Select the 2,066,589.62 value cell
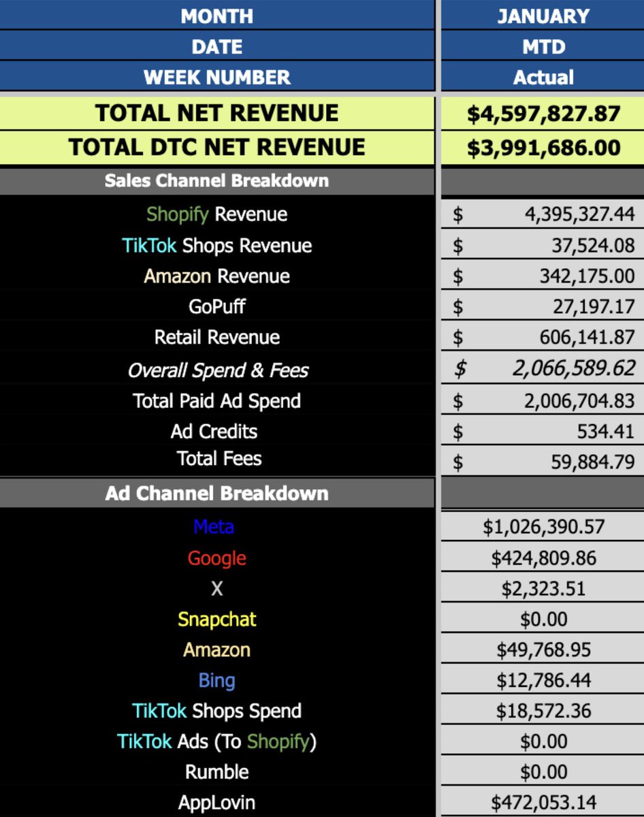This screenshot has width=644, height=817. click(x=543, y=368)
